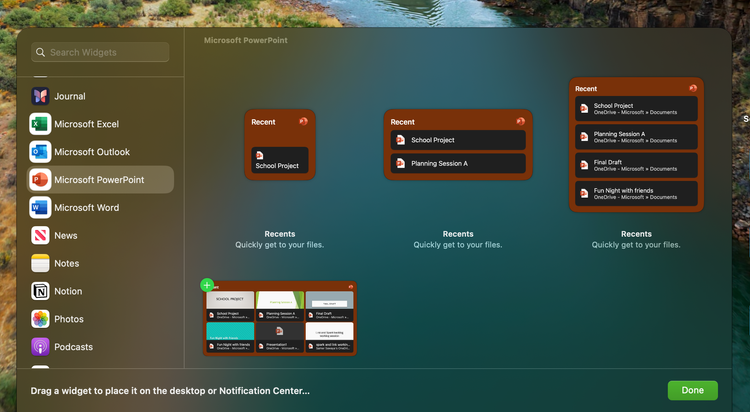This screenshot has width=750, height=412.
Task: Click Planning Session A row in the two-file widget
Action: click(x=458, y=163)
